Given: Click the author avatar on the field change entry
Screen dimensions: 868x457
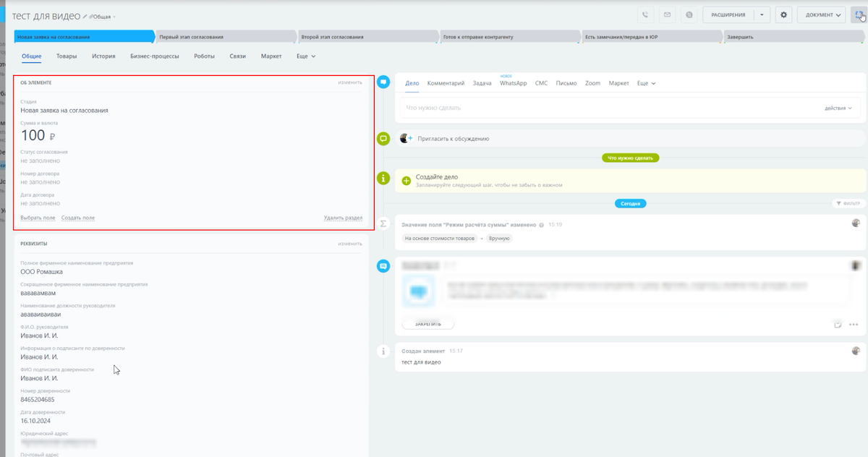Looking at the screenshot, I should point(856,223).
